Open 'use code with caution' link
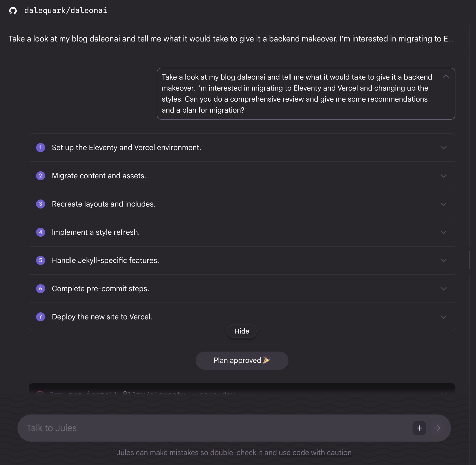This screenshot has width=476, height=465. tap(315, 453)
